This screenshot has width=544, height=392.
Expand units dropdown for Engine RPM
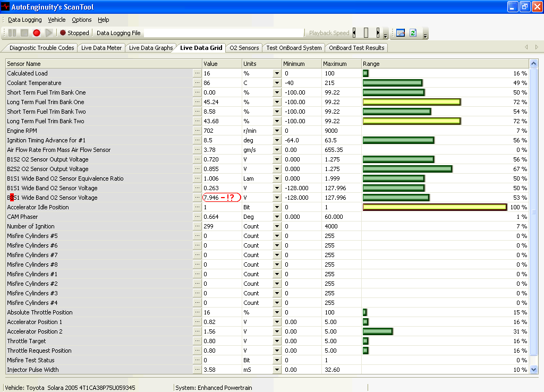[277, 131]
